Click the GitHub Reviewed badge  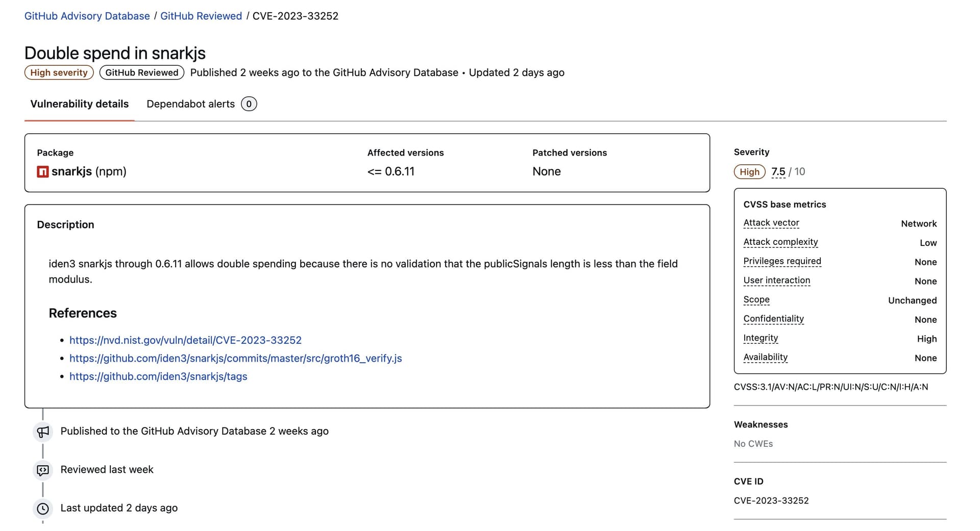(x=142, y=72)
